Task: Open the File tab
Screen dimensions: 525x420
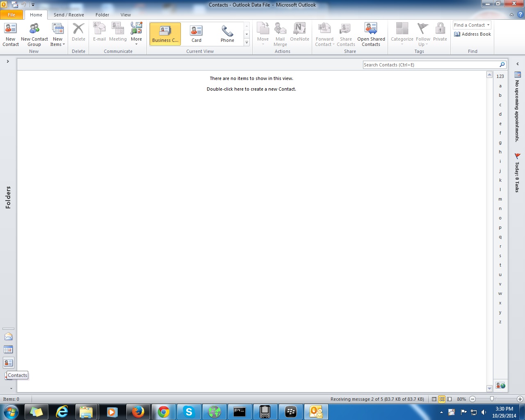Action: [11, 15]
